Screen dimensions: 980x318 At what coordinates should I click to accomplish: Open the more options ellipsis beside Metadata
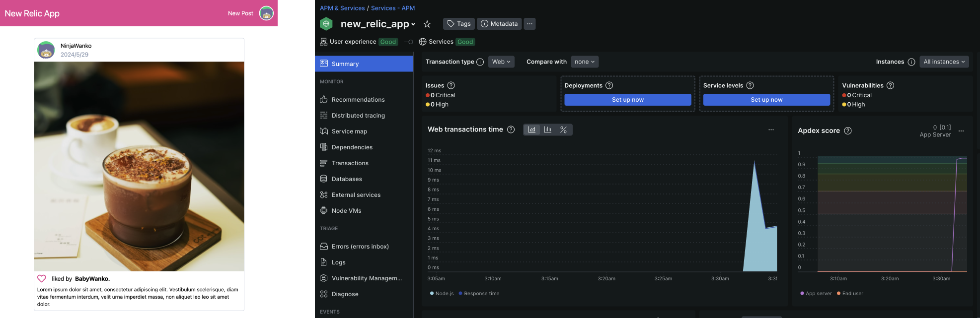[530, 24]
